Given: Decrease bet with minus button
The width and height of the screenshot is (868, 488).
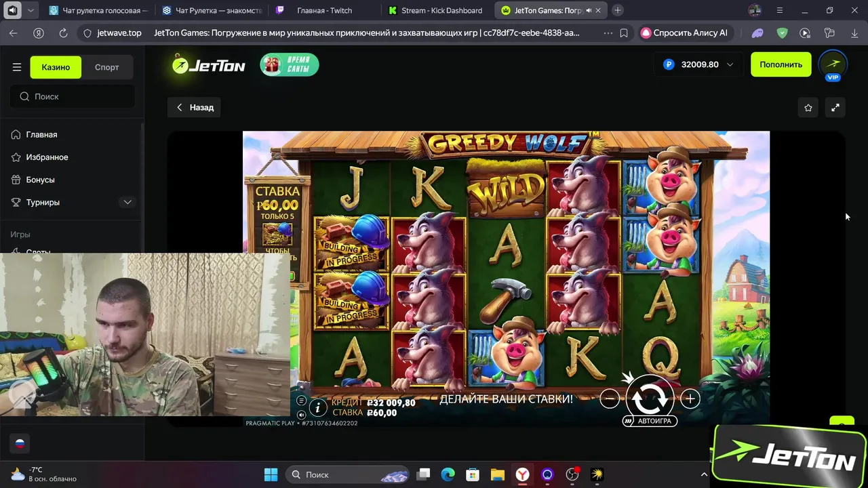Looking at the screenshot, I should point(610,399).
